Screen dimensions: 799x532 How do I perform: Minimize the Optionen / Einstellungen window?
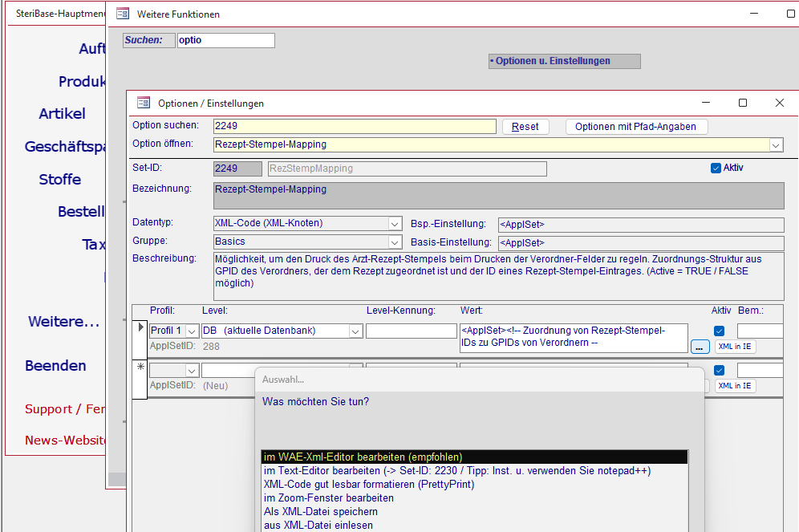(706, 103)
